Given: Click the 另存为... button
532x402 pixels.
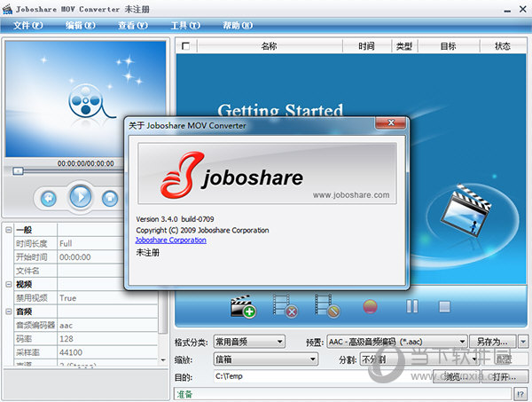Looking at the screenshot, I should click(492, 342).
